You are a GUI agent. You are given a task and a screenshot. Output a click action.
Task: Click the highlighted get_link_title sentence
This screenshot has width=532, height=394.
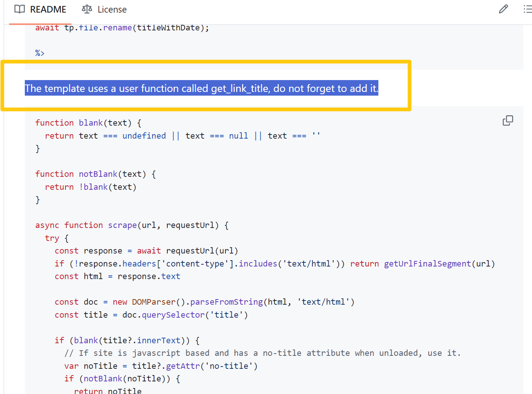tap(201, 88)
